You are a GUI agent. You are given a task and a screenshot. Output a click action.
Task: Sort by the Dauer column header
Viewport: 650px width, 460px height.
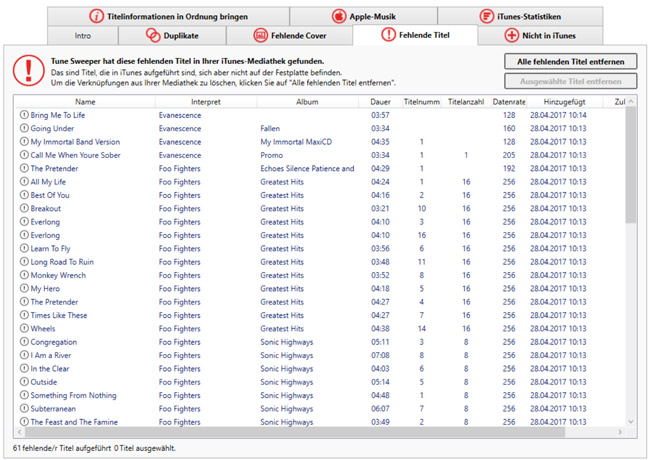point(380,102)
